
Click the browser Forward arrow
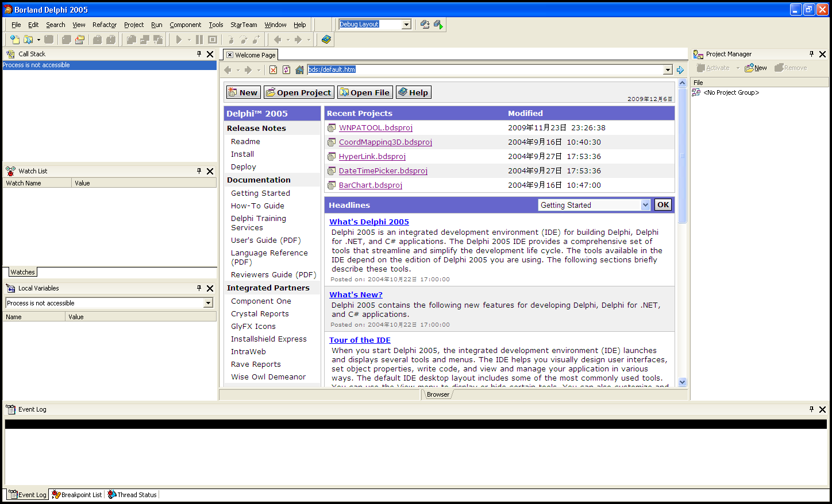point(248,70)
